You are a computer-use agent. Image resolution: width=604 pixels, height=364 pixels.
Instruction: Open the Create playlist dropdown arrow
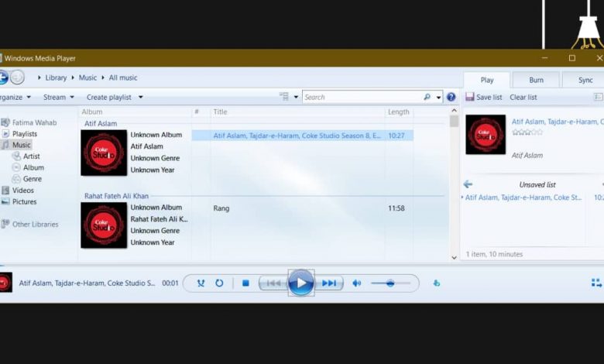click(x=141, y=97)
